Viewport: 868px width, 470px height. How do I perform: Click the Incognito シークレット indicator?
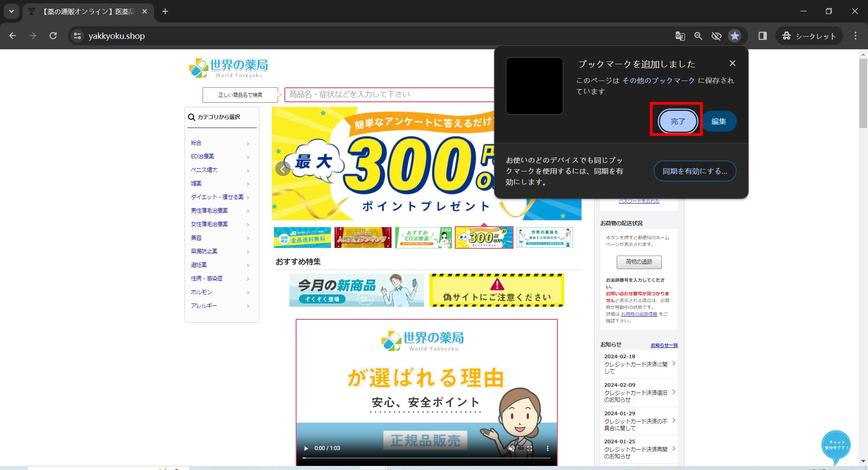coord(809,36)
